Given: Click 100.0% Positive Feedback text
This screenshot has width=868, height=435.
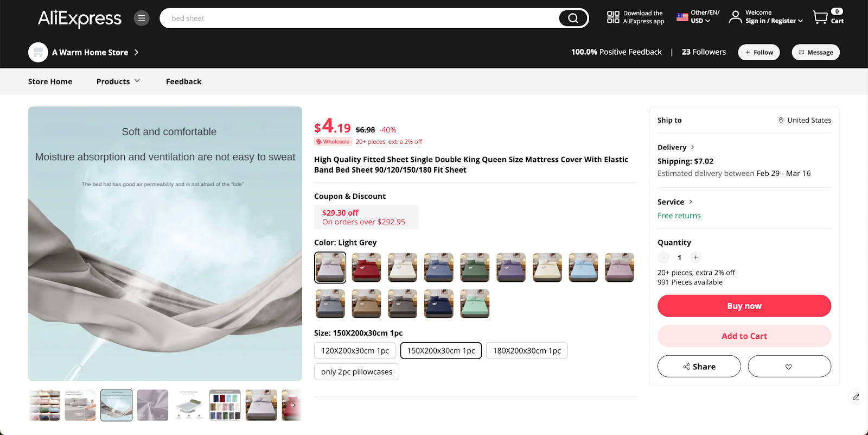Looking at the screenshot, I should point(616,52).
